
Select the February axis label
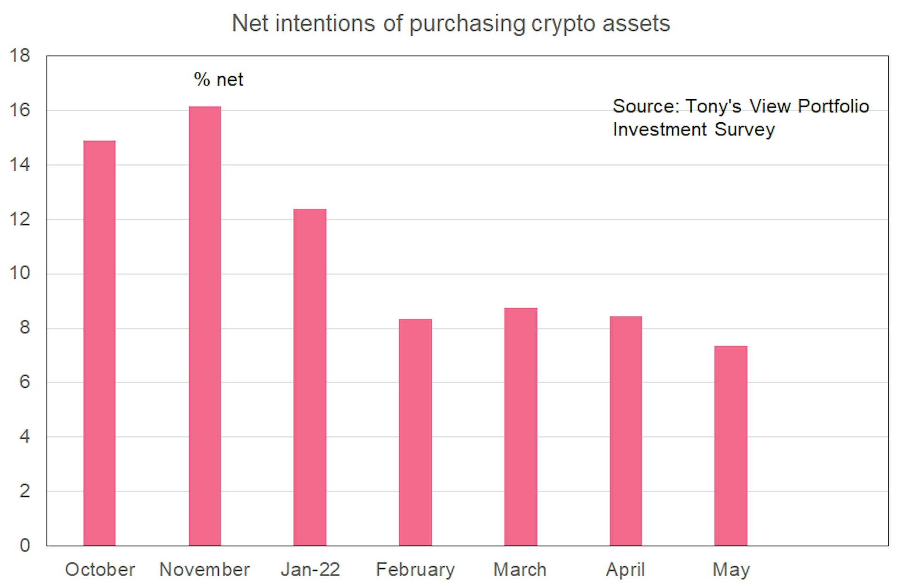[415, 570]
